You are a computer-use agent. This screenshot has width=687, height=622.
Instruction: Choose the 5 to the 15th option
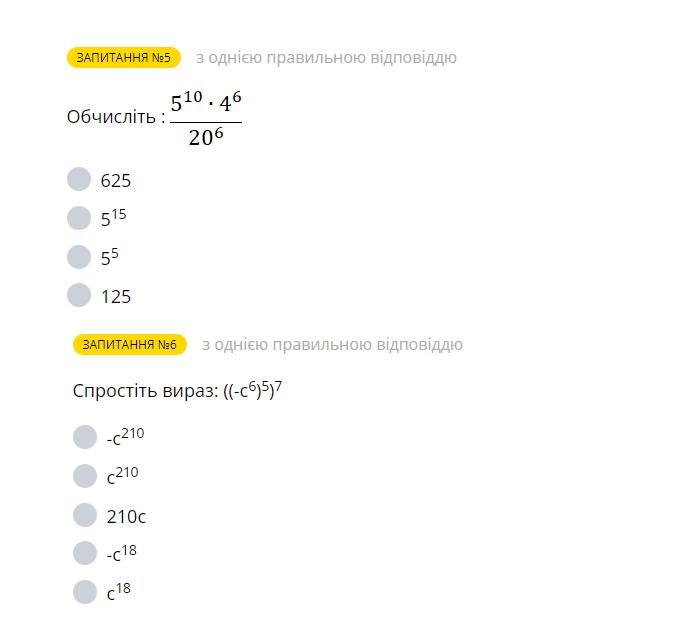79,218
